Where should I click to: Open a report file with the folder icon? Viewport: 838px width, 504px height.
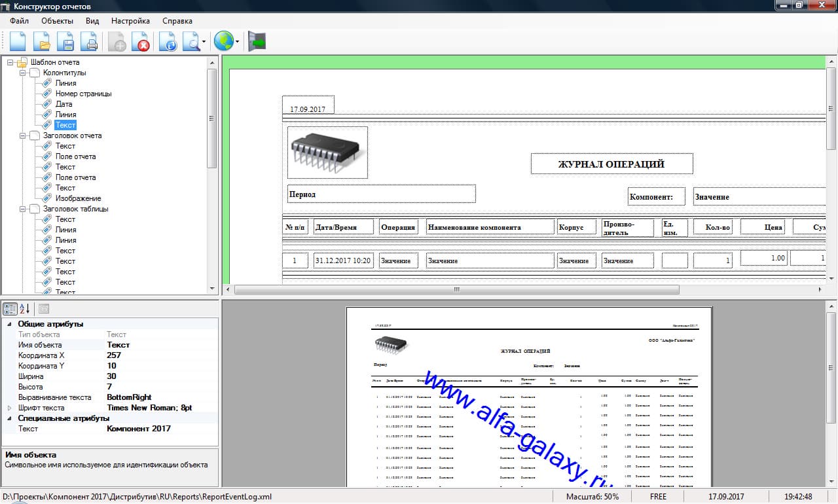42,42
